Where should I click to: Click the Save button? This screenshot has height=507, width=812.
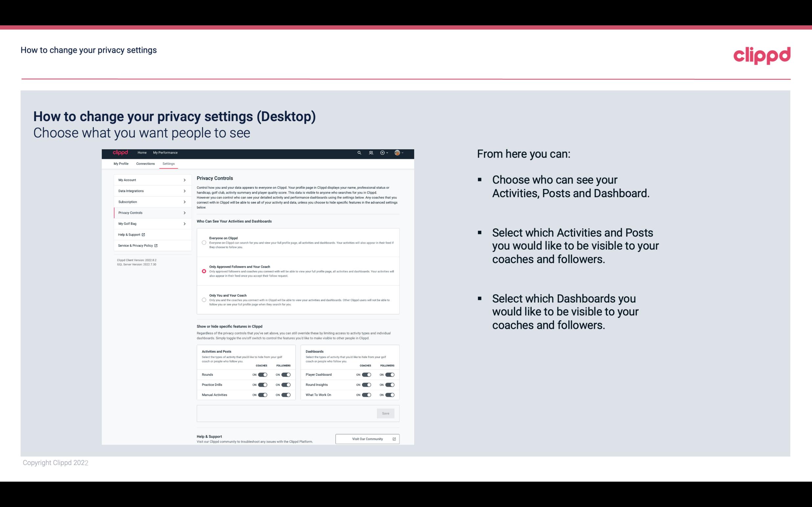click(x=386, y=413)
